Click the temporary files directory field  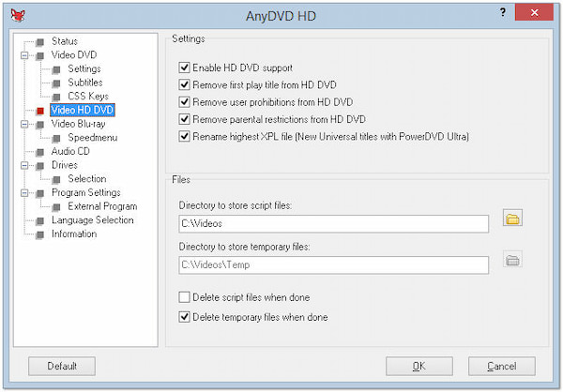333,264
